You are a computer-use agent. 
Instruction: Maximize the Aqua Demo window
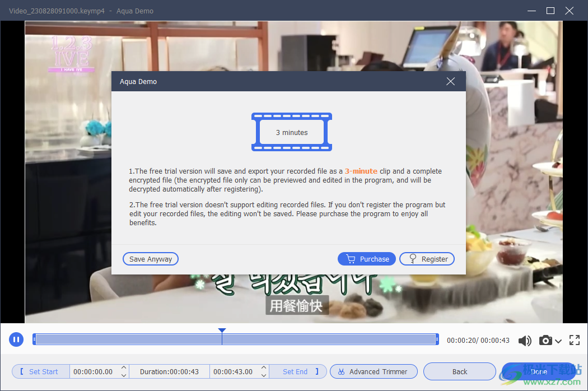click(x=550, y=11)
